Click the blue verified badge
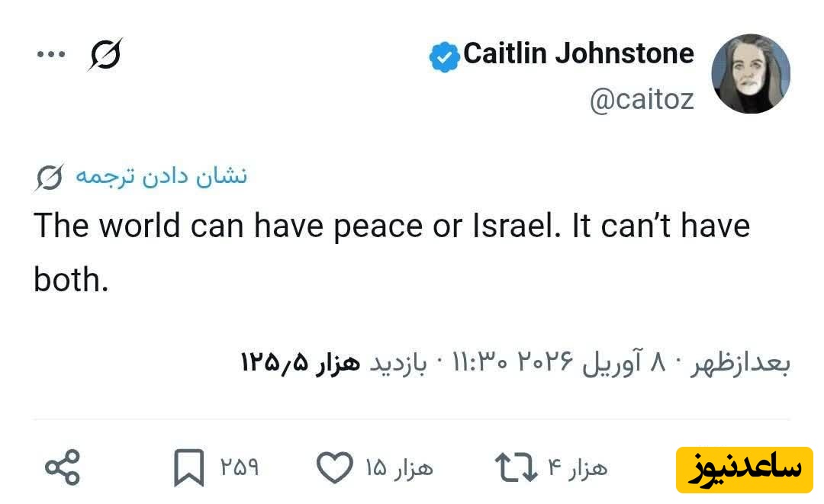Viewport: 824px width, 504px height. 443,57
